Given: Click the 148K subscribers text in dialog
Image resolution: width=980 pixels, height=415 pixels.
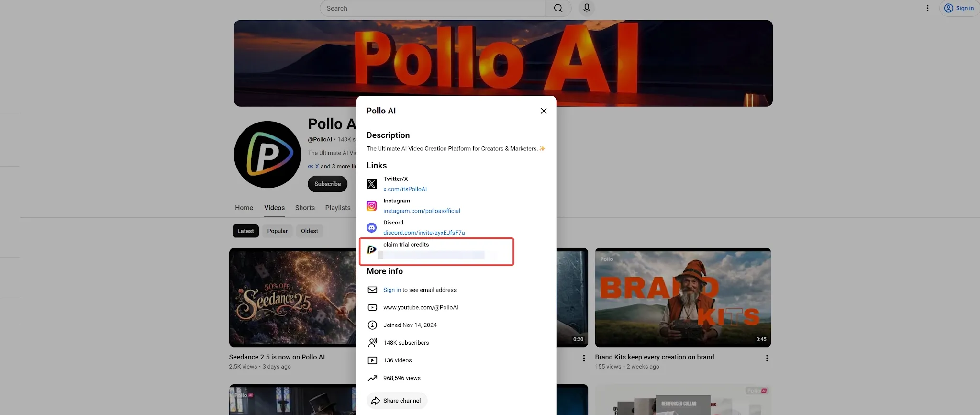Looking at the screenshot, I should [406, 343].
